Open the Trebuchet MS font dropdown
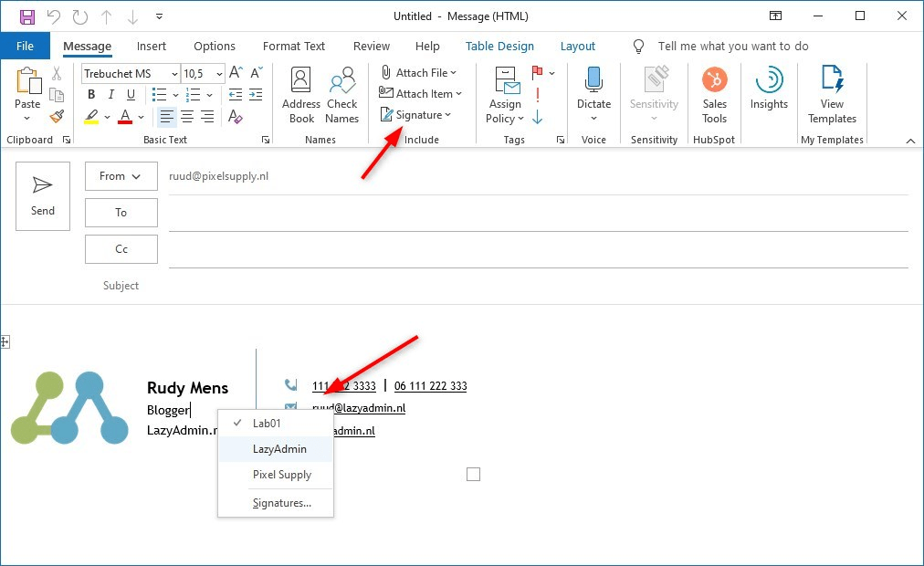Viewport: 924px width, 566px height. point(174,74)
